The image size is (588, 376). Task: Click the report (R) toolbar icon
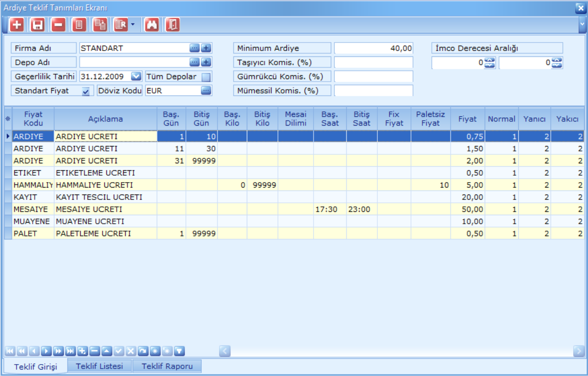pyautogui.click(x=121, y=25)
